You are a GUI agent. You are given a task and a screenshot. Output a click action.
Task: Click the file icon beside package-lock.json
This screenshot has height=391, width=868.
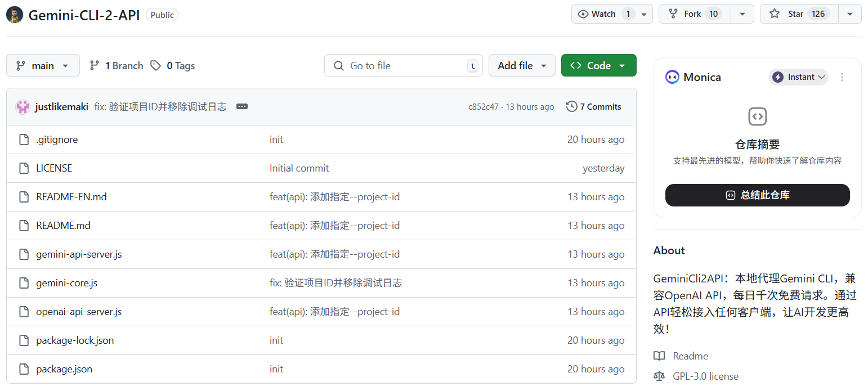pyautogui.click(x=24, y=340)
